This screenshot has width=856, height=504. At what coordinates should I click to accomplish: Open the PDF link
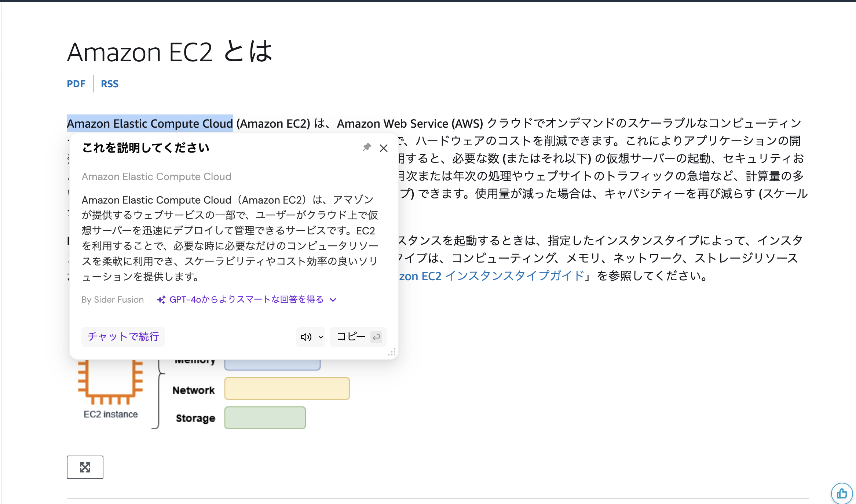tap(76, 84)
